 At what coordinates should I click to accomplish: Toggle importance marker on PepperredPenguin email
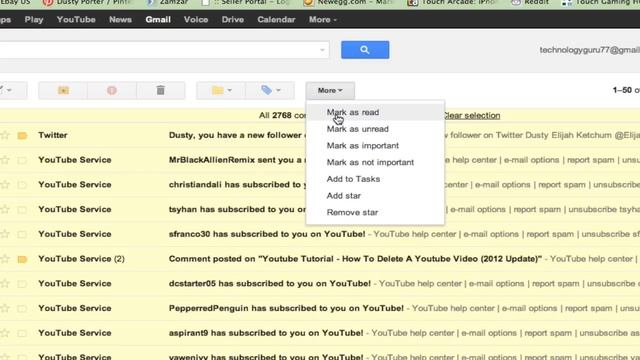click(22, 309)
